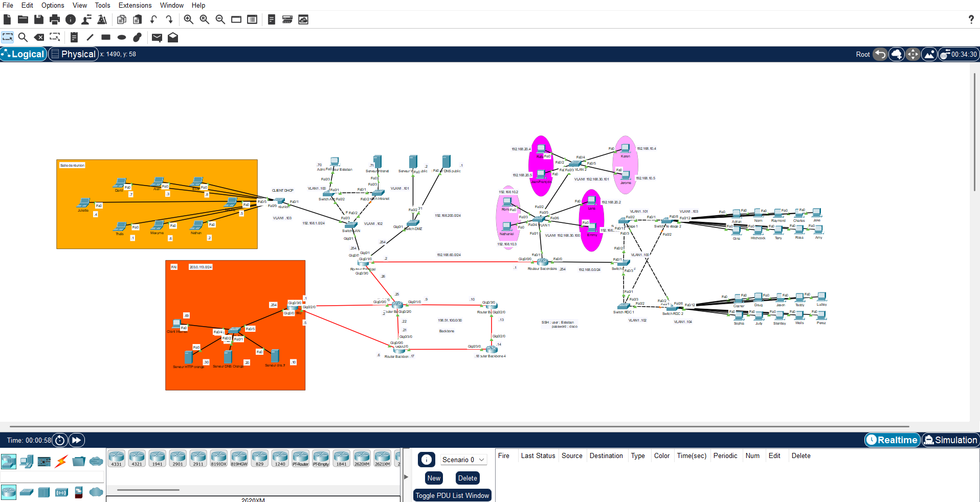Create a New scenario

pyautogui.click(x=433, y=478)
